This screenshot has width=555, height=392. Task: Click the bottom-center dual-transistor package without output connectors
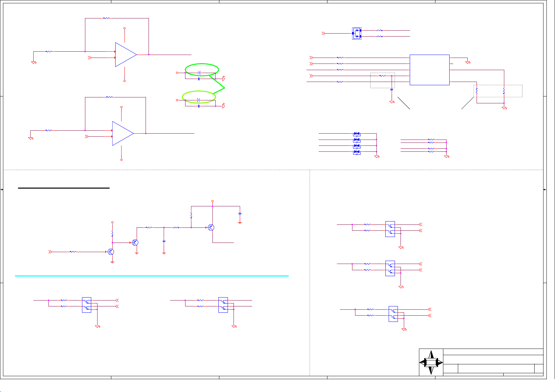[223, 305]
